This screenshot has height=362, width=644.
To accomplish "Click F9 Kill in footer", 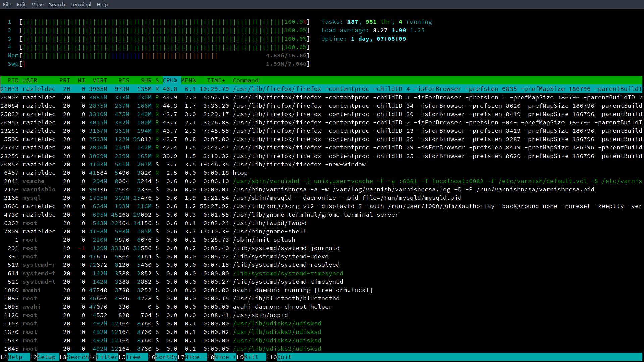I will click(251, 357).
